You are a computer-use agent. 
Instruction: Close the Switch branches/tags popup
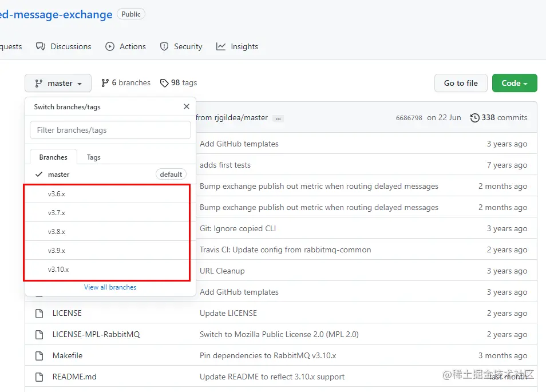(187, 106)
